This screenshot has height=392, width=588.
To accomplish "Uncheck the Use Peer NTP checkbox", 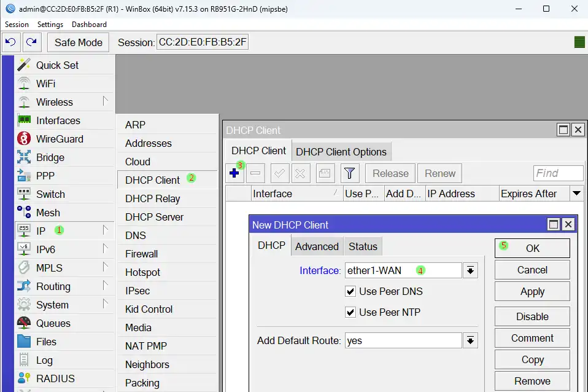I will (x=350, y=312).
